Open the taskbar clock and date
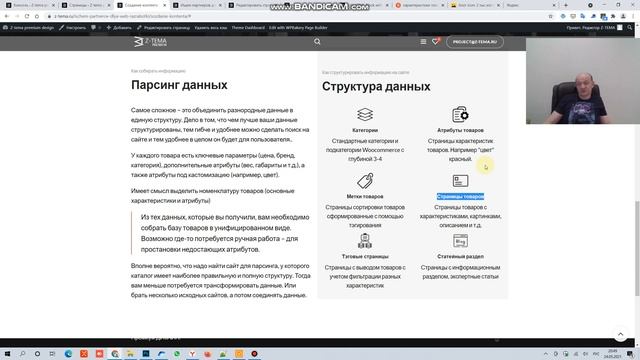640x360 pixels. pos(613,353)
